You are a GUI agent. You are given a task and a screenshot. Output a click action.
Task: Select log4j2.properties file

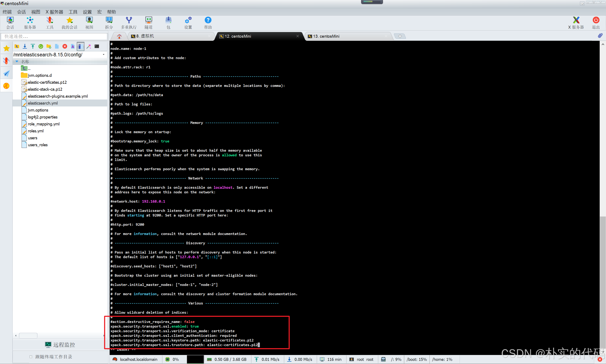(x=43, y=117)
